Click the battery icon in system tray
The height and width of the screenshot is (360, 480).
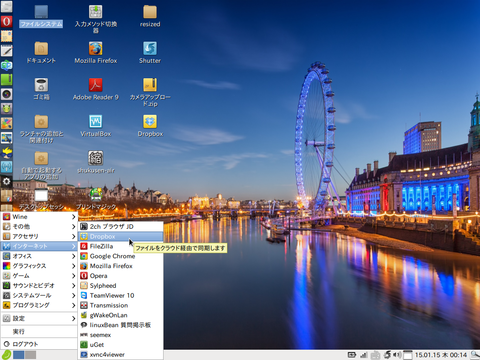[352, 355]
